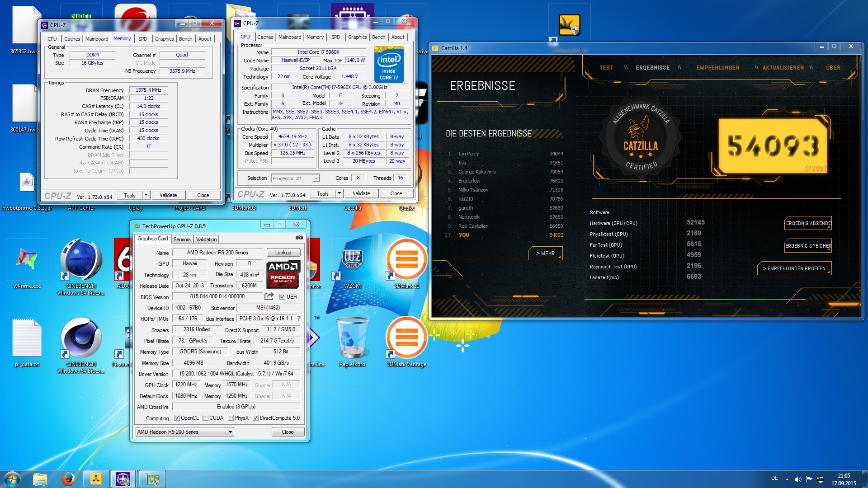The height and width of the screenshot is (488, 868).
Task: Click the 54093 score panel
Action: [773, 146]
